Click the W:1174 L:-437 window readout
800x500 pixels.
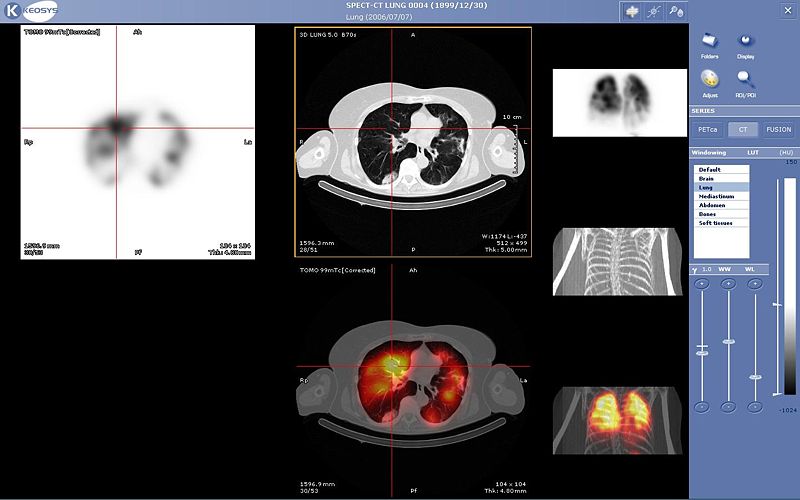[504, 236]
